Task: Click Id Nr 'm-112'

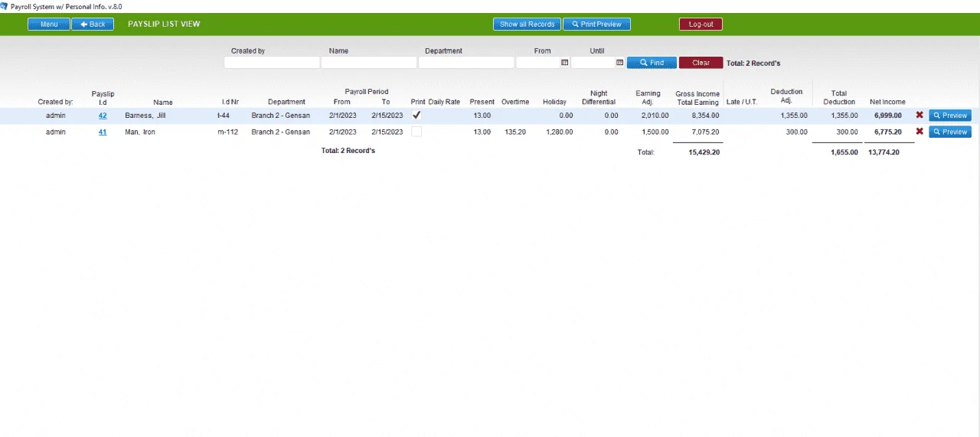Action: tap(228, 132)
